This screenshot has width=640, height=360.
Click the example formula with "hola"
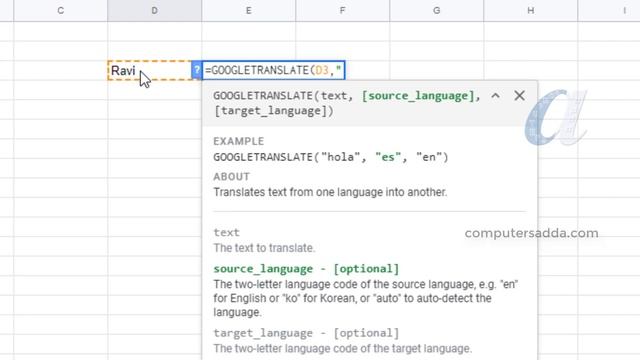pyautogui.click(x=331, y=157)
